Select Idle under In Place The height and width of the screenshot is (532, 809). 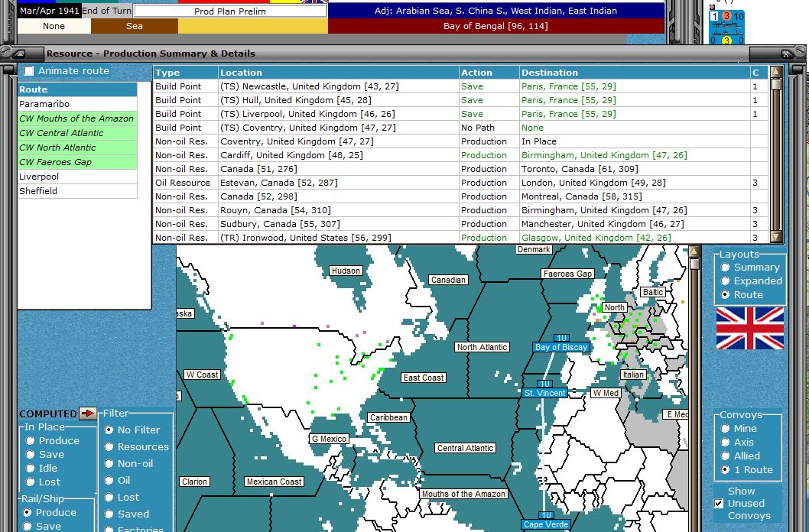(x=30, y=468)
